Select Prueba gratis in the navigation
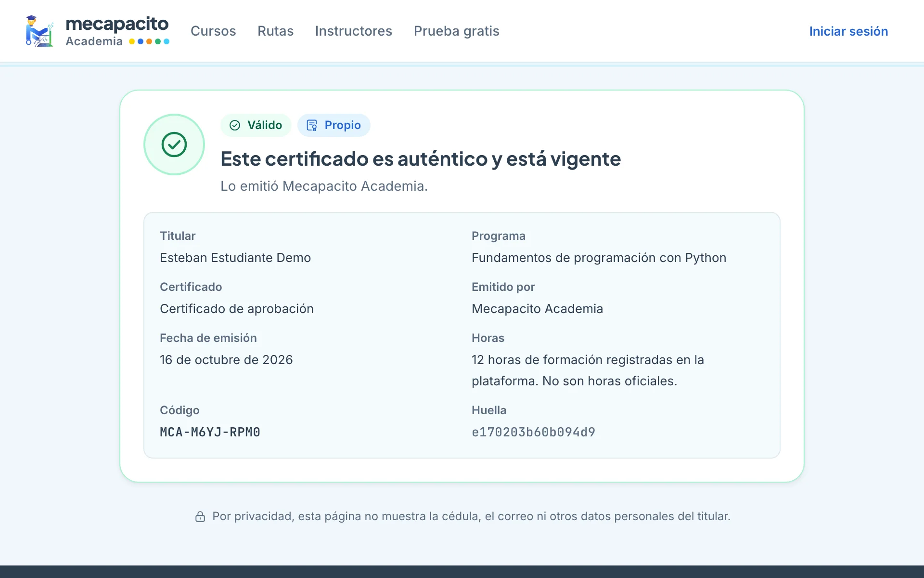Image resolution: width=924 pixels, height=578 pixels. 457,31
